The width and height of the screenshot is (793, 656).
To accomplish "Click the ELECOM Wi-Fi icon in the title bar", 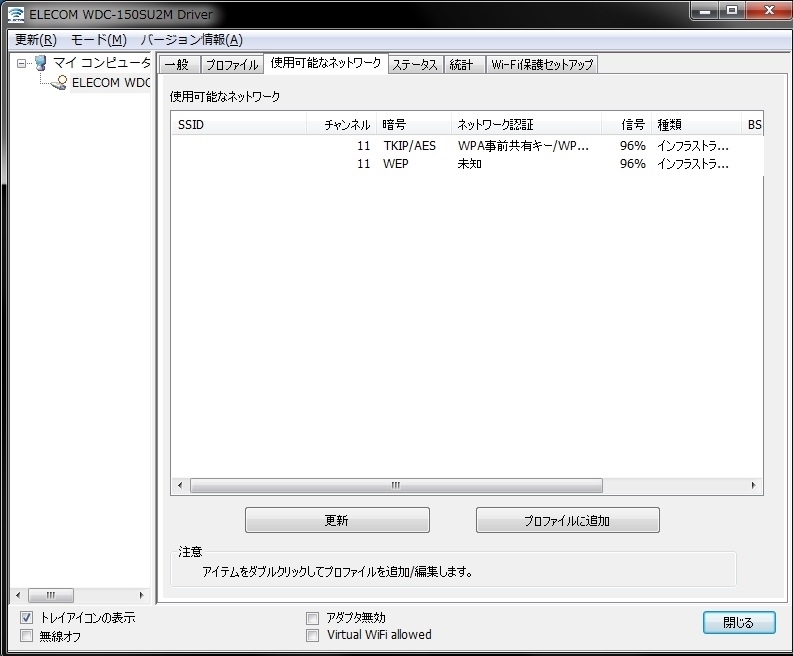I will (x=16, y=15).
